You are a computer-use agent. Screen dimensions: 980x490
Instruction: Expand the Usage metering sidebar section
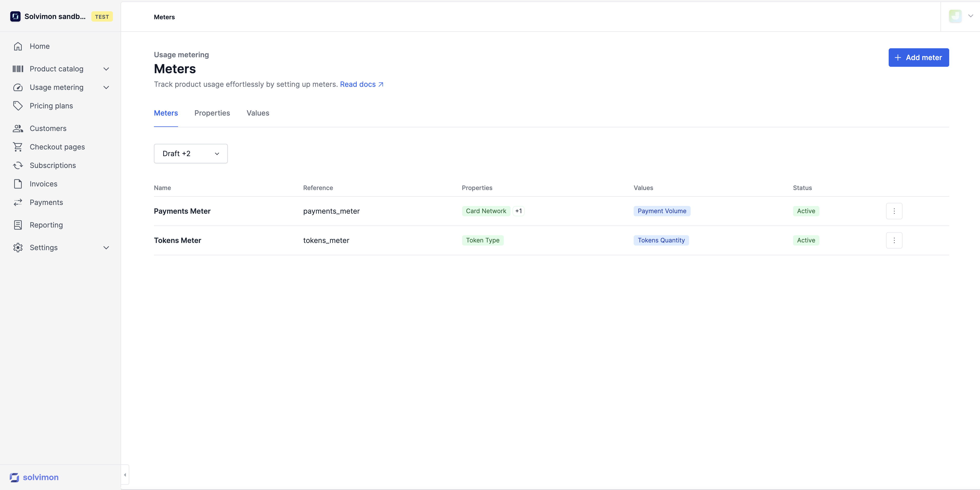[106, 88]
